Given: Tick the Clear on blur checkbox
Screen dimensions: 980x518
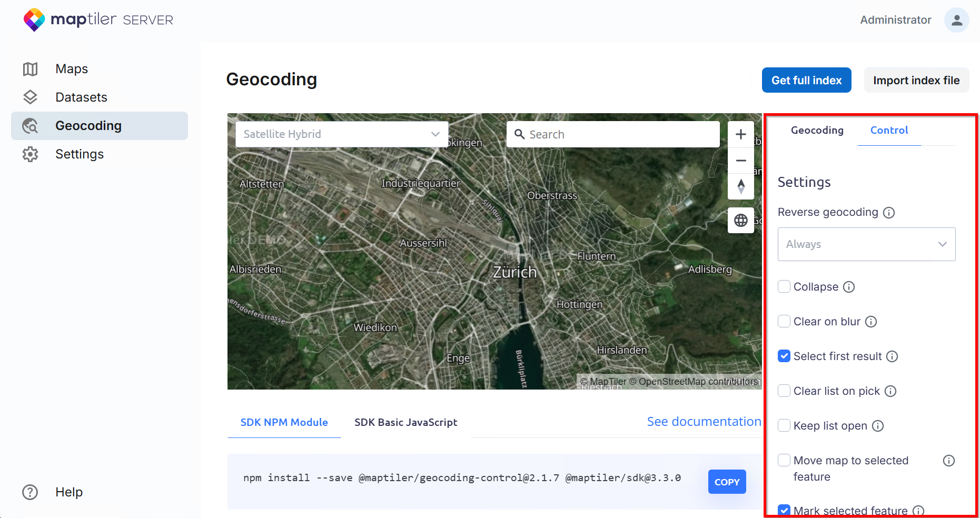Looking at the screenshot, I should [x=784, y=322].
